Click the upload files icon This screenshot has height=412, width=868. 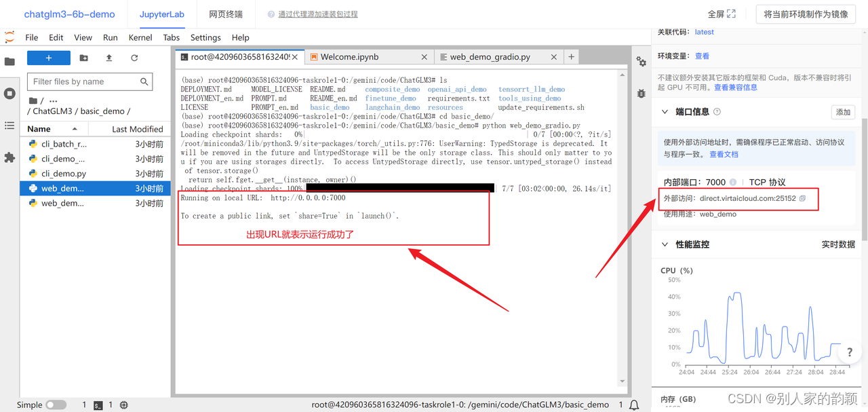(108, 58)
